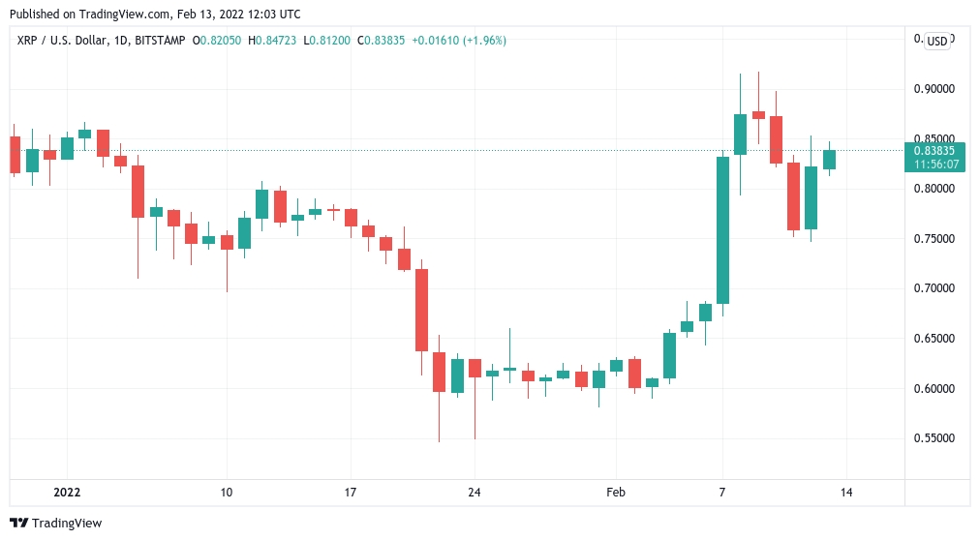Click the closing value C0.83835 in header
The image size is (980, 540).
(x=381, y=41)
